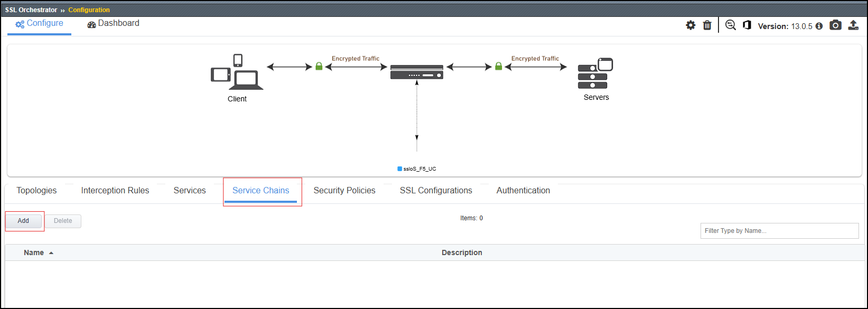Select the appliance device icon in the diagram
Image resolution: width=868 pixels, height=309 pixels.
pos(417,72)
